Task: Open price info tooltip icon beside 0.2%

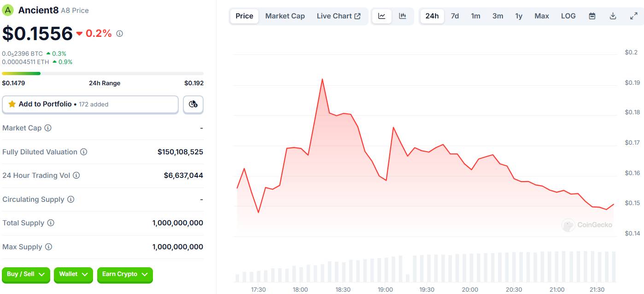Action: 120,34
